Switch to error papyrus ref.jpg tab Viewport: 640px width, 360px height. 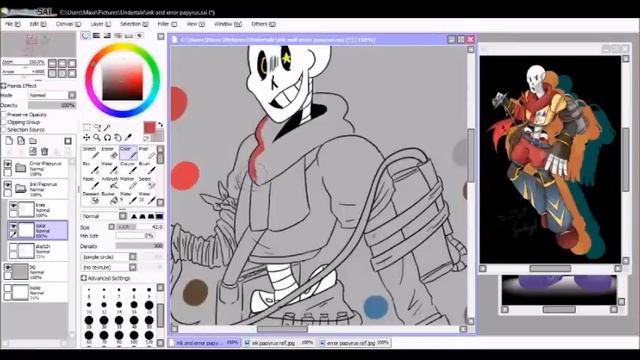tap(354, 343)
